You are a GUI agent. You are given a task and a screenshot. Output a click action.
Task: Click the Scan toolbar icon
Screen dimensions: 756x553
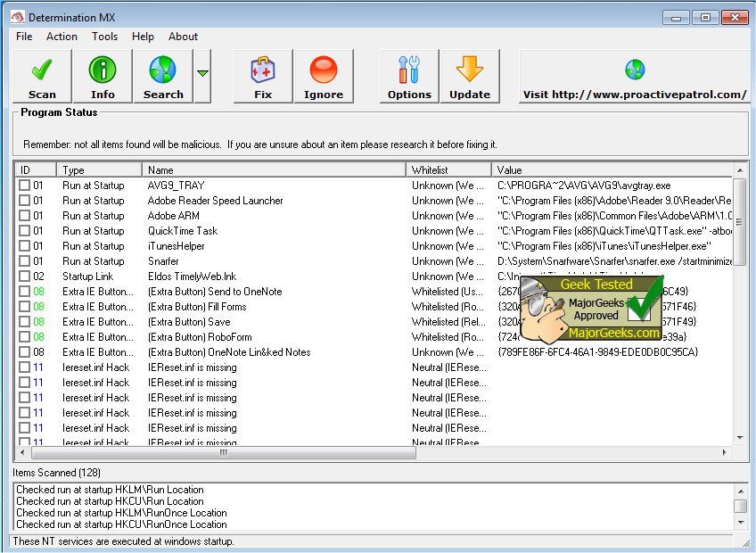pyautogui.click(x=42, y=77)
